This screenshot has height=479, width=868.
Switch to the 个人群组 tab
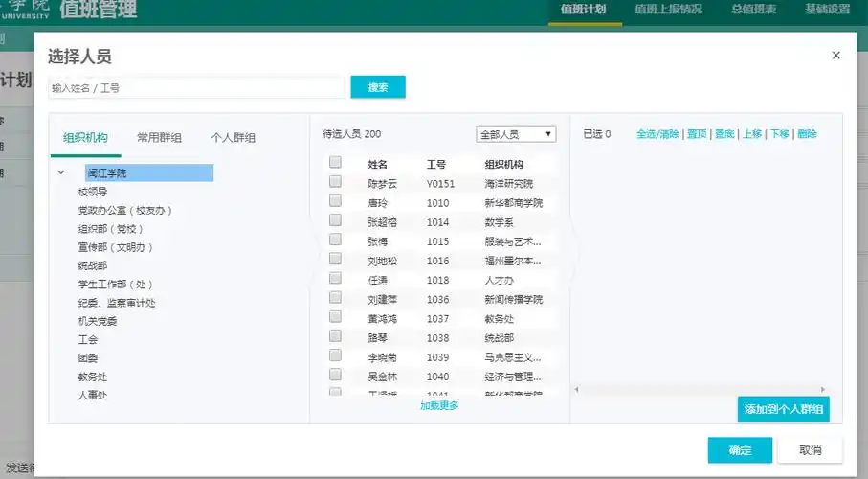[234, 138]
